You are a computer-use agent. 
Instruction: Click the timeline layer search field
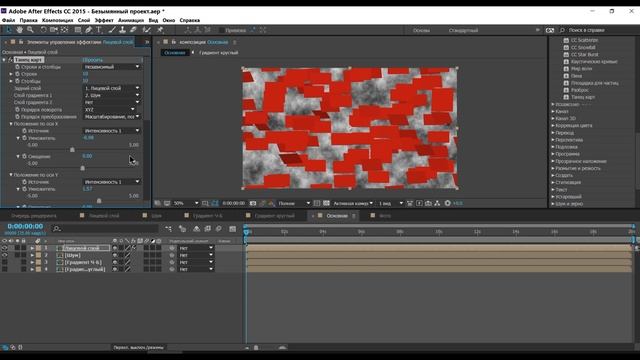pyautogui.click(x=105, y=229)
